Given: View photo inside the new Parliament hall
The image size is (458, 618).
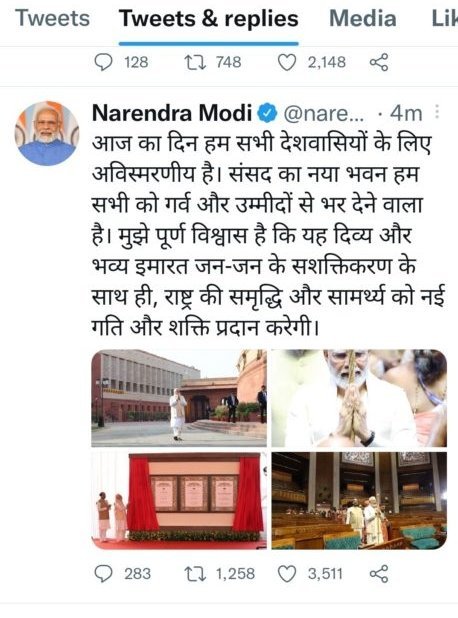Looking at the screenshot, I should tap(359, 501).
